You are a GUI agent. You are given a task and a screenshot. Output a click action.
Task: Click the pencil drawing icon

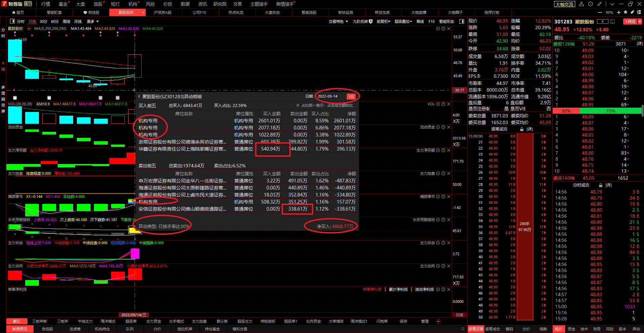click(x=632, y=12)
